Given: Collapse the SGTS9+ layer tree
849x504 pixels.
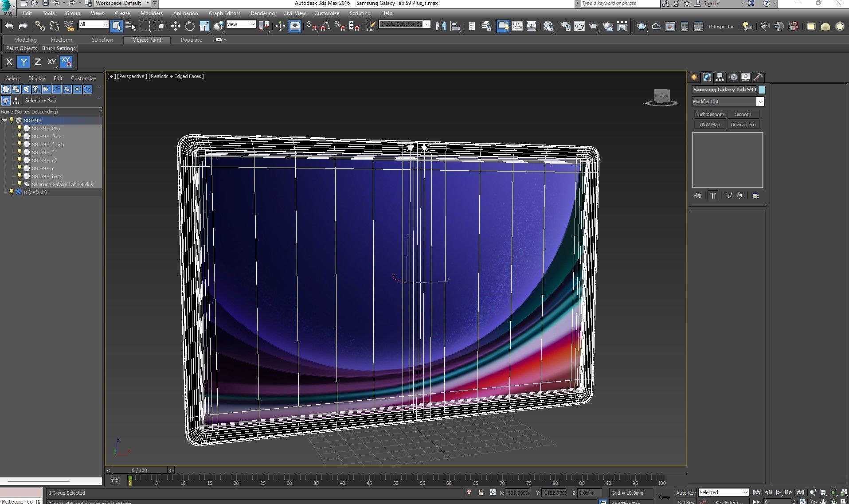Looking at the screenshot, I should point(4,120).
